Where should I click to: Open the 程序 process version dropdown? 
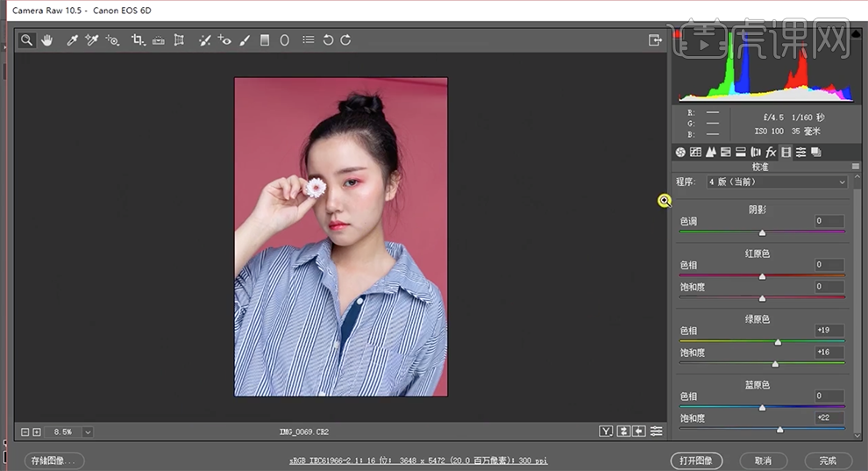point(777,182)
